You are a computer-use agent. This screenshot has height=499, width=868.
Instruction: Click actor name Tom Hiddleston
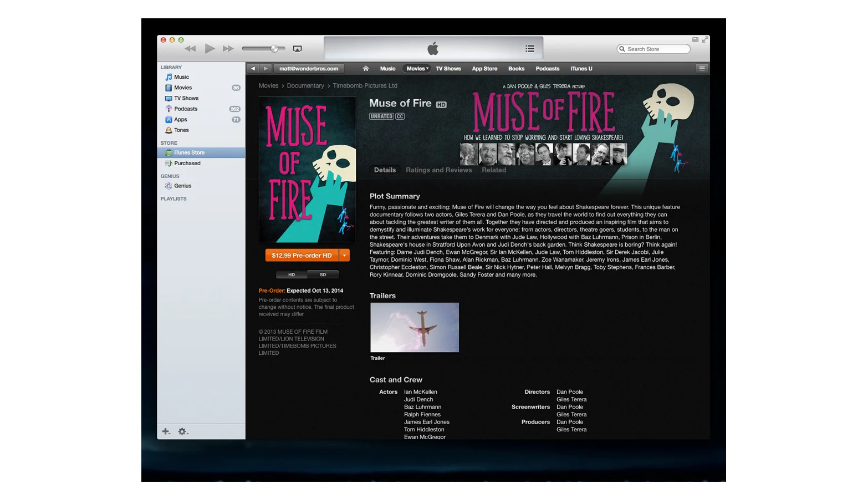coord(423,430)
